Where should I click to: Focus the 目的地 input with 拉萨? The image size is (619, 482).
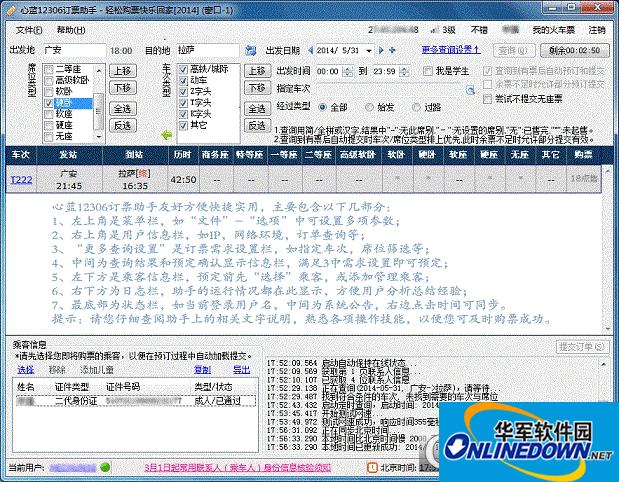(x=207, y=51)
